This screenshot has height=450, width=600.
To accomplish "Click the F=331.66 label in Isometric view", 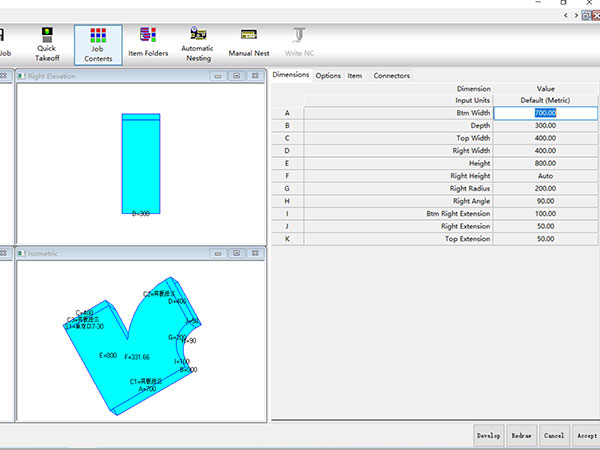I will coord(137,357).
